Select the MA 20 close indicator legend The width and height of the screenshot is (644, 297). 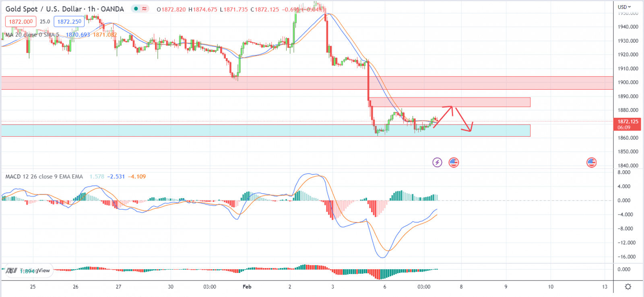coord(32,35)
